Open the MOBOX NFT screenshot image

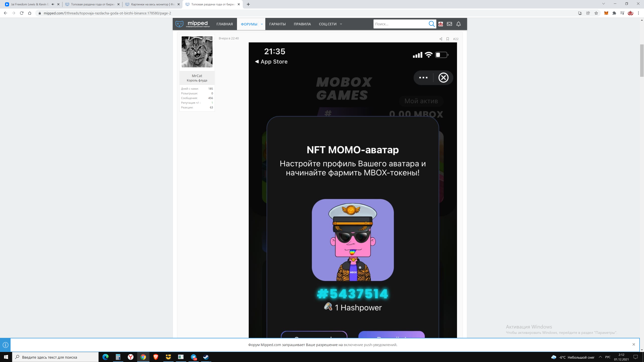pos(353,190)
